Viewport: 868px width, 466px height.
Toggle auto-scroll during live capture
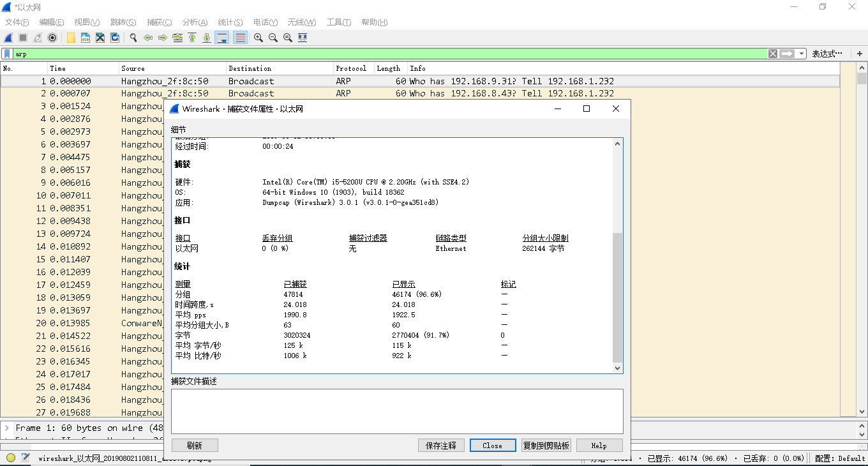222,38
